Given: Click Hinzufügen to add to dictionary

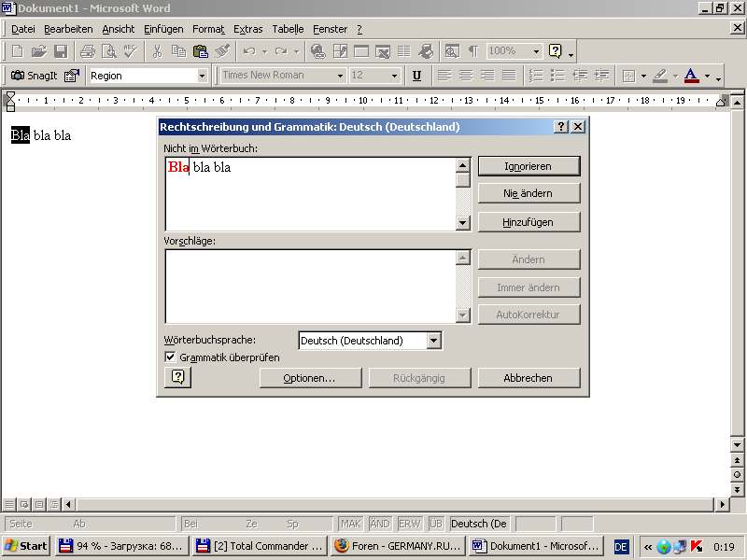Looking at the screenshot, I should tap(529, 222).
